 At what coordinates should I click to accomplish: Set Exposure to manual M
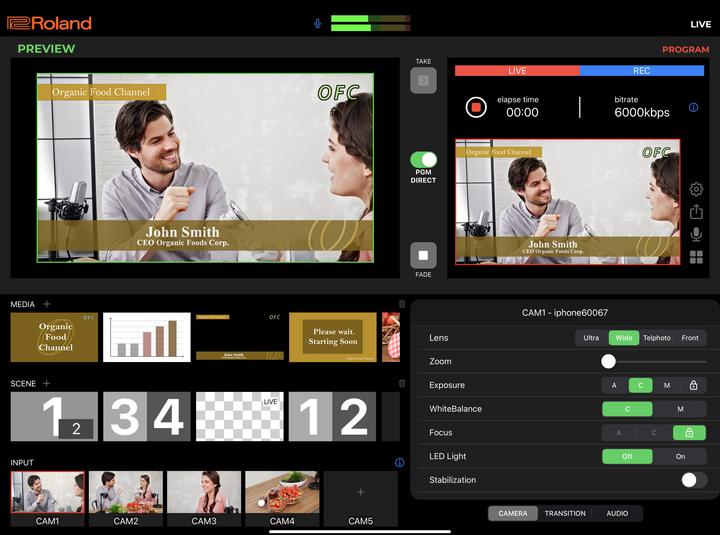click(666, 385)
